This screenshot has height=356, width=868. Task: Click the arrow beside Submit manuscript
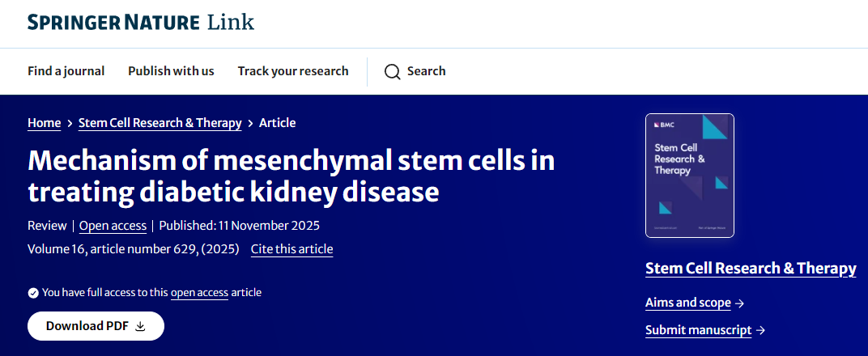click(x=760, y=330)
